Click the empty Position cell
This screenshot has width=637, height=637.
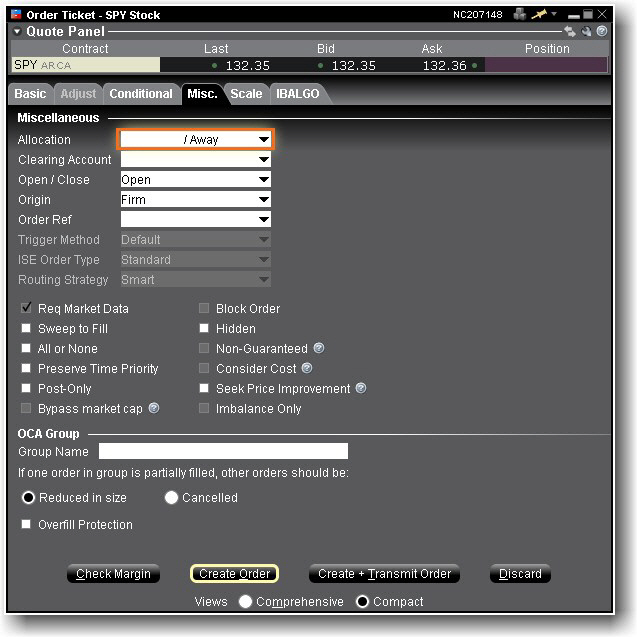[x=546, y=65]
